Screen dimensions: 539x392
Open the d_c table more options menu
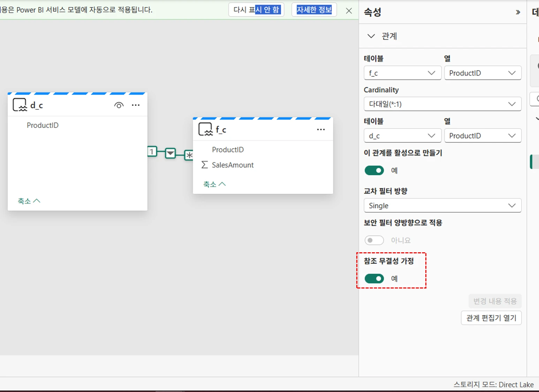[136, 105]
